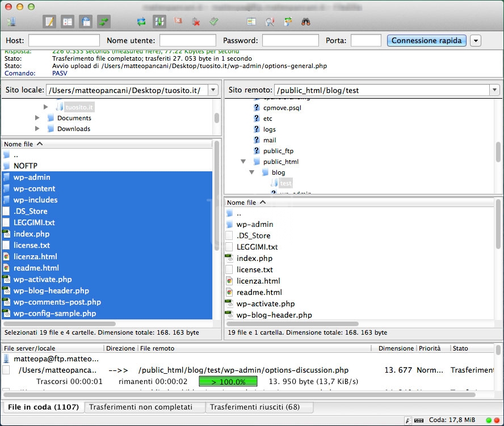The height and width of the screenshot is (426, 504).
Task: Select the logs folder in remote tree
Action: pyautogui.click(x=270, y=129)
